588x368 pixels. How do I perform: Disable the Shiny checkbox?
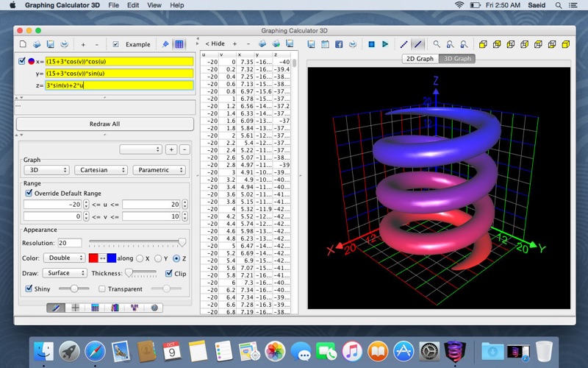(x=29, y=289)
